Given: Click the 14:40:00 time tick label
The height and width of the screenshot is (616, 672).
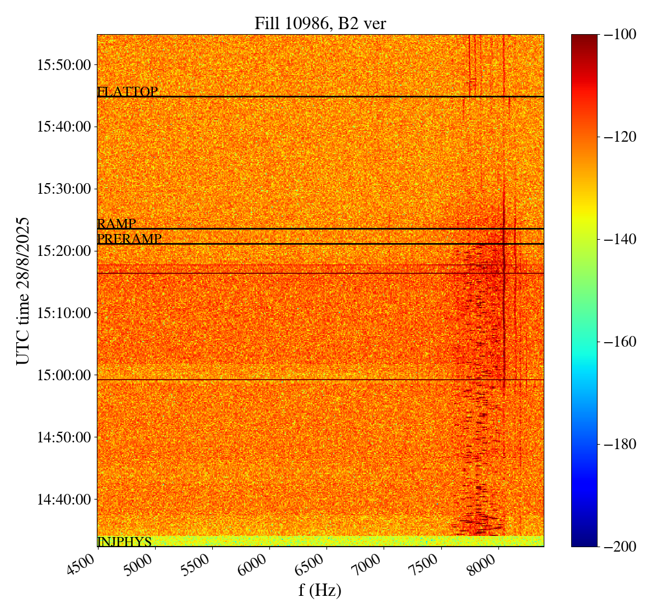Looking at the screenshot, I should [x=64, y=499].
